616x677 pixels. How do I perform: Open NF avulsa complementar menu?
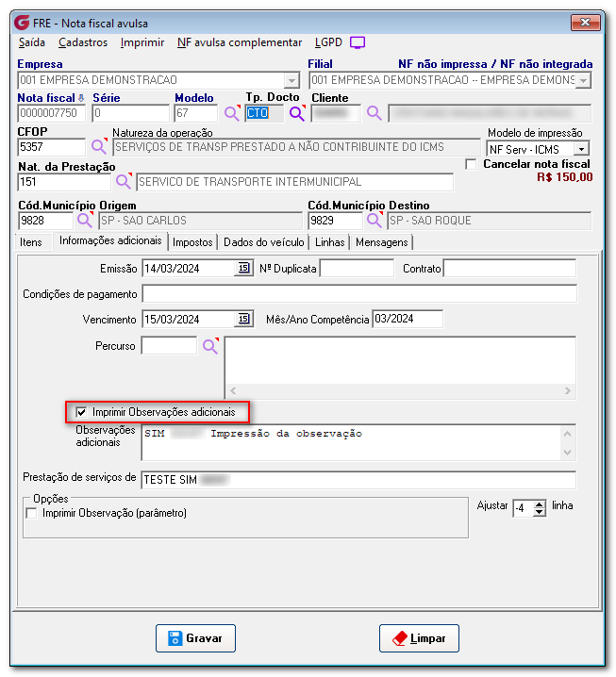click(240, 42)
